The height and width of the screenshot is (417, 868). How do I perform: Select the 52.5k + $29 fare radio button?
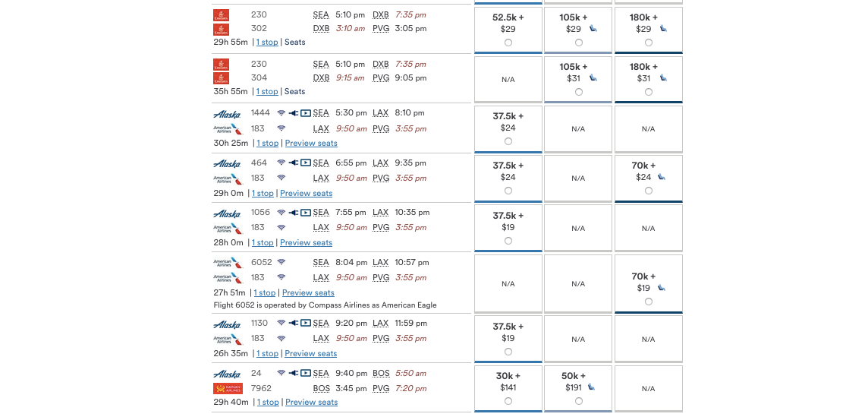(508, 43)
